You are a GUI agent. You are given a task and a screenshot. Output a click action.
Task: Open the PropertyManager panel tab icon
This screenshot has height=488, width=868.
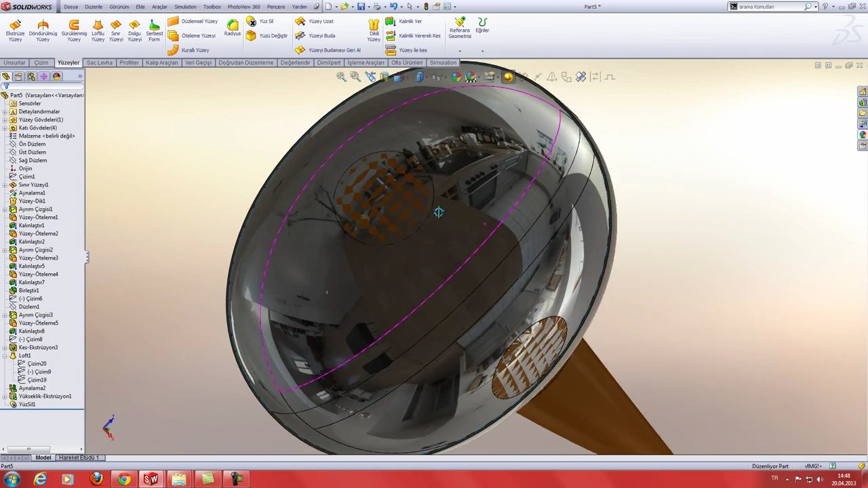tap(18, 77)
